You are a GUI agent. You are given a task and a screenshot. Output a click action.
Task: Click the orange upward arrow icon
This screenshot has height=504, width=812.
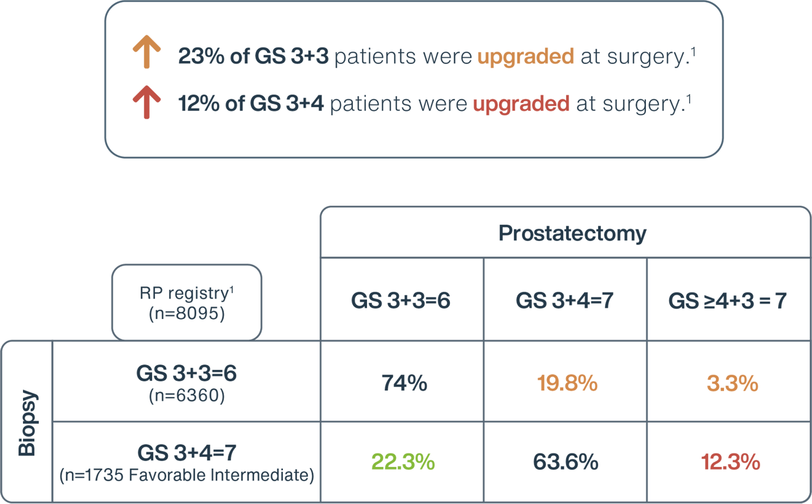146,52
